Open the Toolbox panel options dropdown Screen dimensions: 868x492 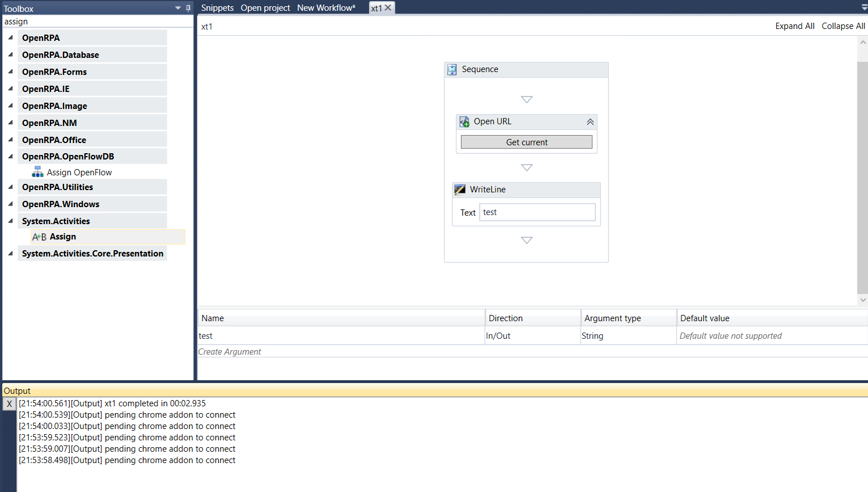(178, 8)
